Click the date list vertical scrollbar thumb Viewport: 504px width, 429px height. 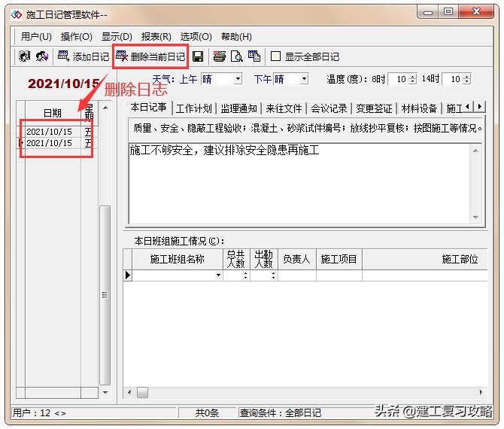pyautogui.click(x=105, y=295)
